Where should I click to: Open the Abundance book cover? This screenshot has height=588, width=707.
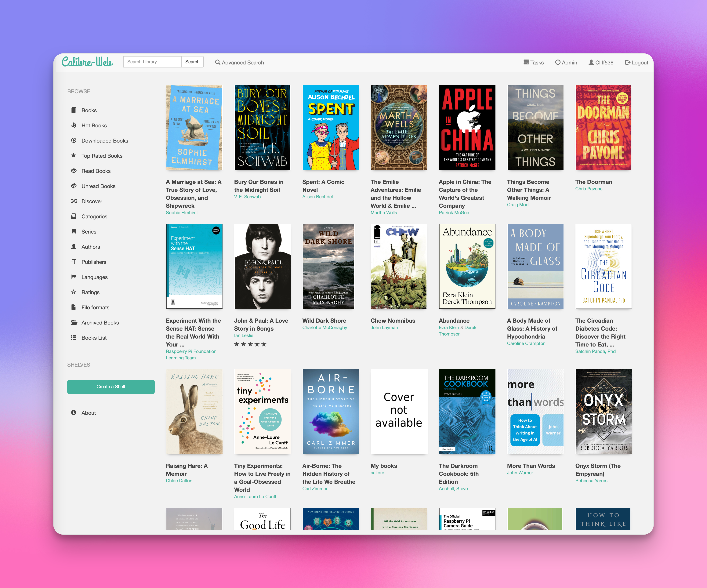pyautogui.click(x=467, y=266)
